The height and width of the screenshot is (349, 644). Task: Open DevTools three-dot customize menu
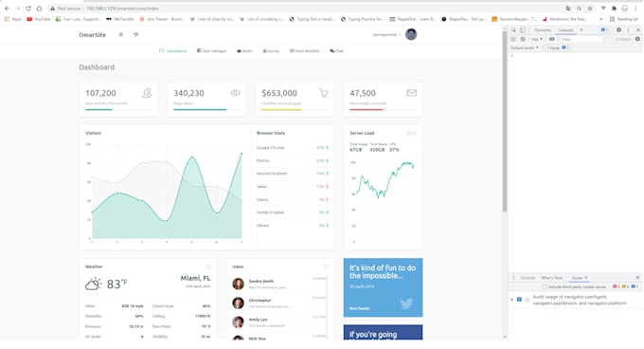click(628, 30)
